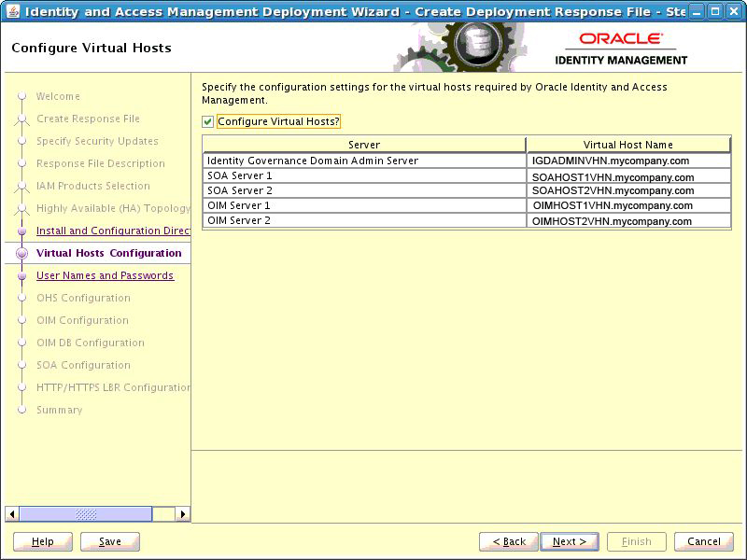This screenshot has height=560, width=747.
Task: Maximize the wizard window
Action: (715, 12)
